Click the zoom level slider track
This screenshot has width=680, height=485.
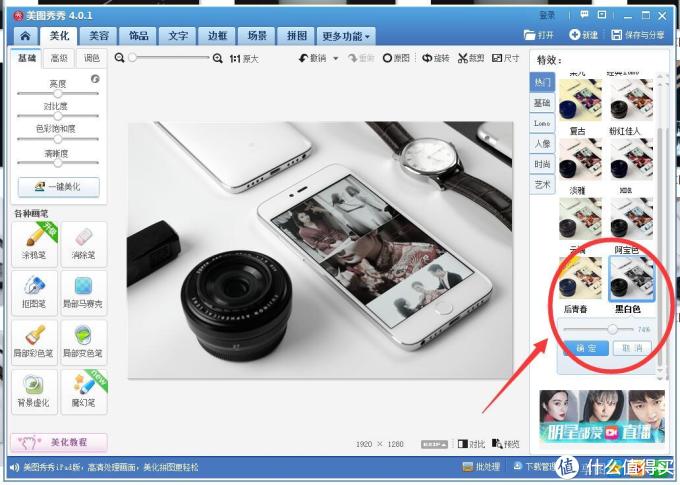(x=169, y=57)
